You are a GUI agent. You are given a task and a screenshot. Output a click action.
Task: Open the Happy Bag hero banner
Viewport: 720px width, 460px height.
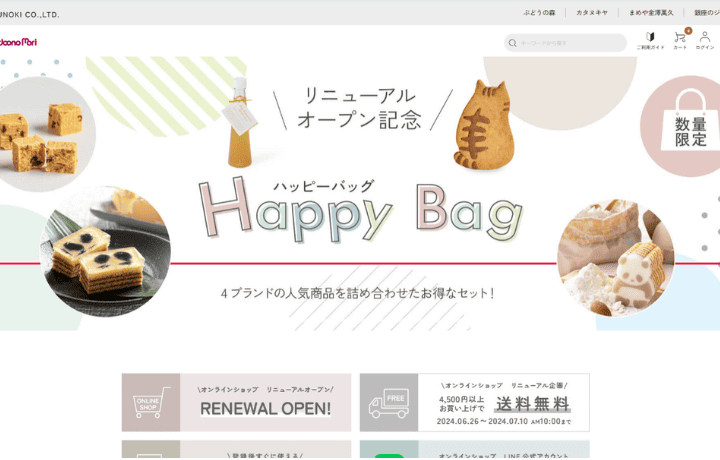(x=360, y=193)
